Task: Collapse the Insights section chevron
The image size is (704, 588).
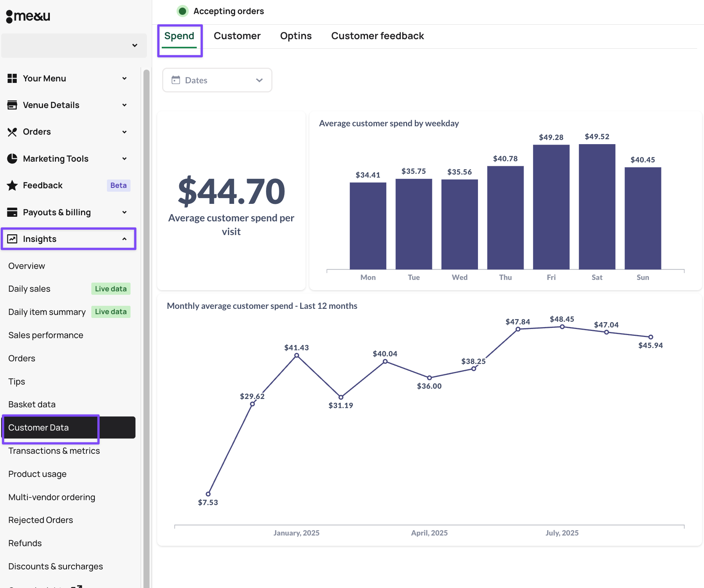Action: (124, 239)
